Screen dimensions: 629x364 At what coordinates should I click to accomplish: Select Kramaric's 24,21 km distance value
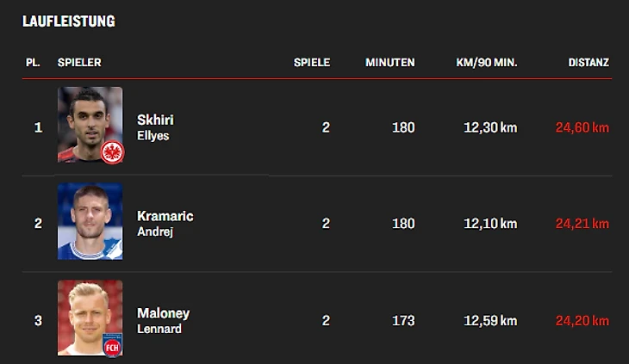coord(582,224)
